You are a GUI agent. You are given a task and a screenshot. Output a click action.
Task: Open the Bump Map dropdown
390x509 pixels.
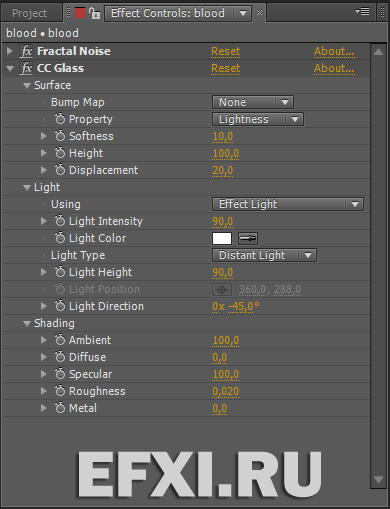pyautogui.click(x=253, y=102)
